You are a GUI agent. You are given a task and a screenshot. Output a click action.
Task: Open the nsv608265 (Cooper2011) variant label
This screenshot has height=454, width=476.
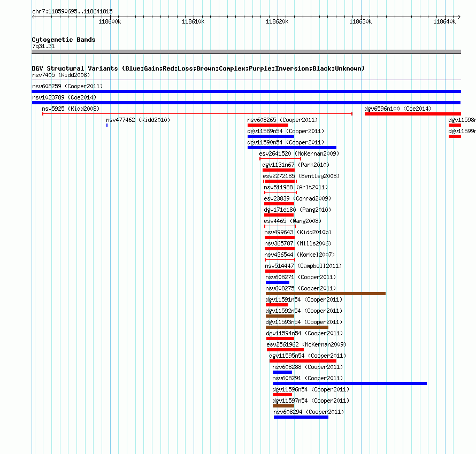(x=282, y=120)
